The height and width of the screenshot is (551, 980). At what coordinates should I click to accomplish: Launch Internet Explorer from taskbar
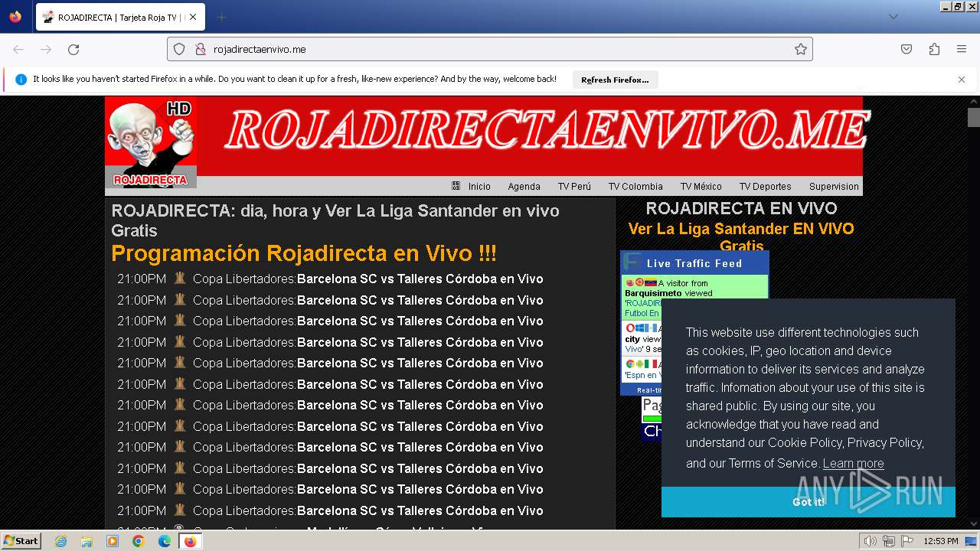[x=60, y=541]
